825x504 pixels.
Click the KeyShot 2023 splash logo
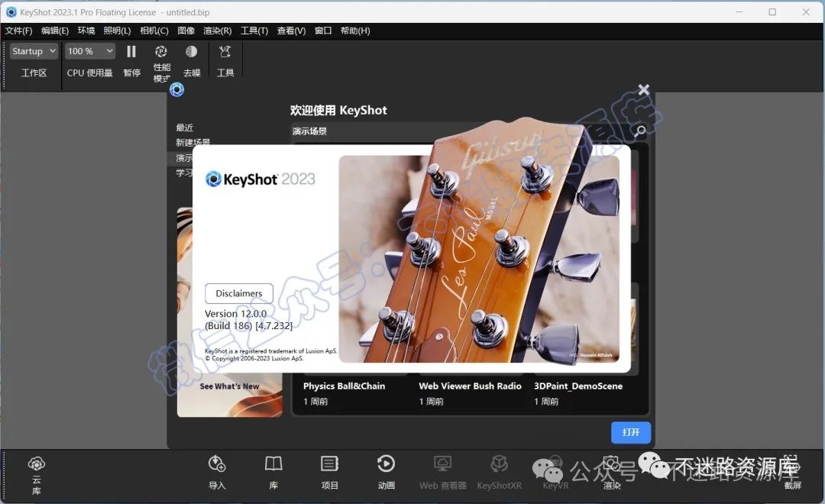[x=260, y=179]
